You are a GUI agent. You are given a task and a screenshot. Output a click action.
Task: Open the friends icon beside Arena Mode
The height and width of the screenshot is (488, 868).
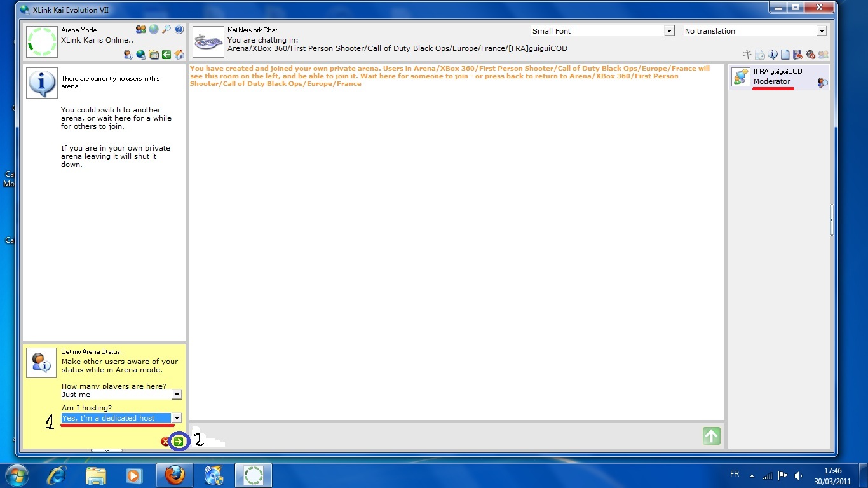pyautogui.click(x=141, y=29)
